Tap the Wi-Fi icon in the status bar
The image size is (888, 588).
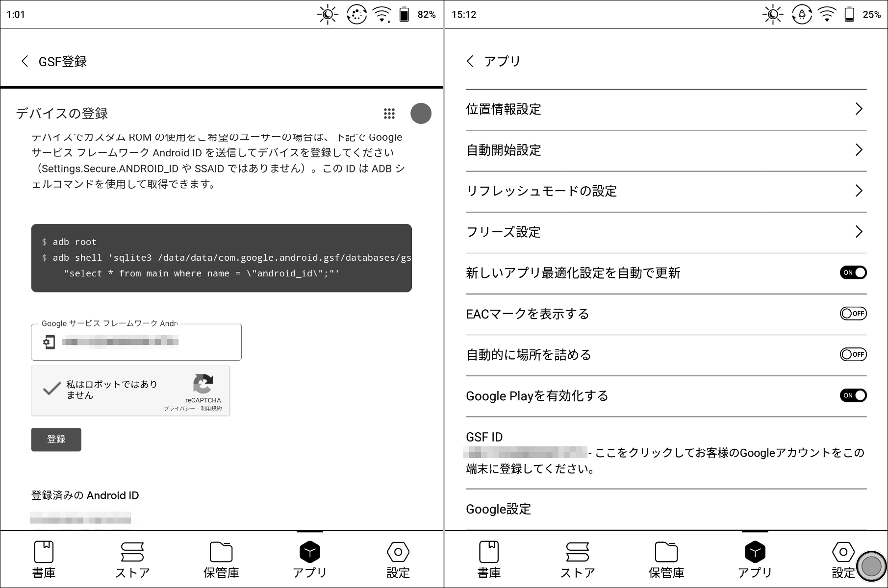point(382,14)
